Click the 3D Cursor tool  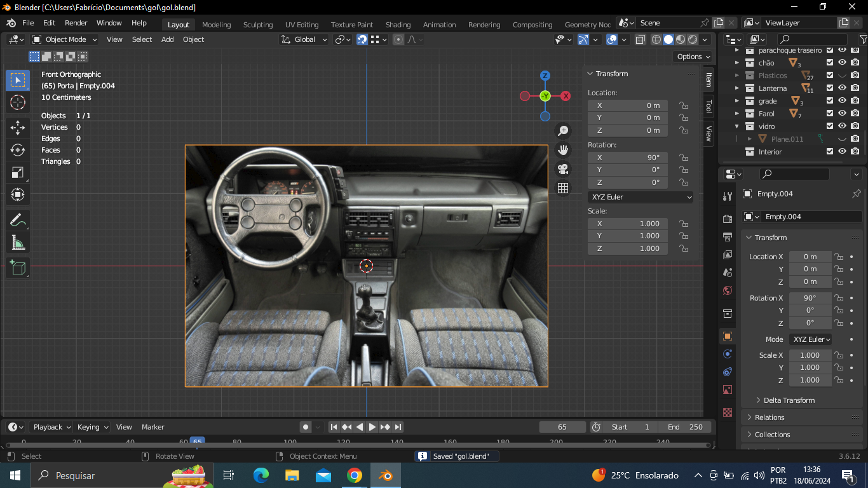point(18,102)
